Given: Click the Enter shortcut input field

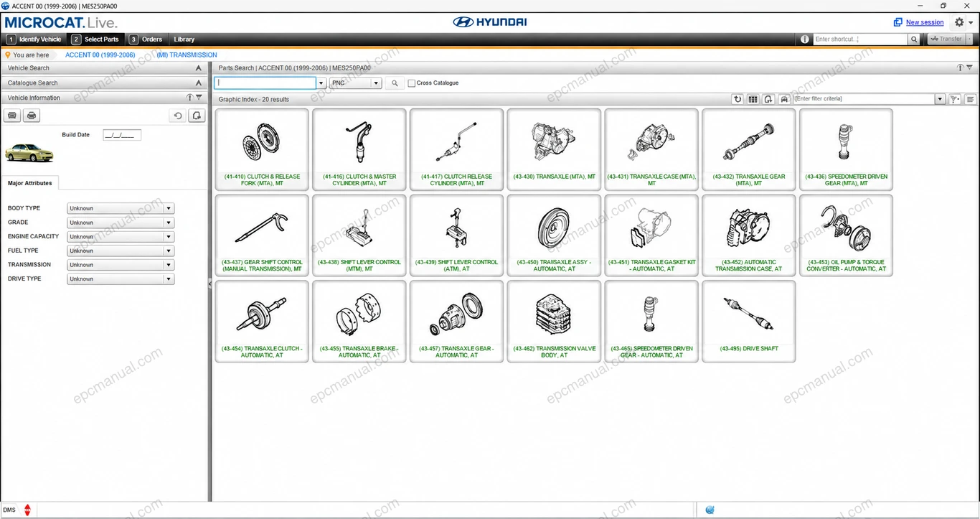Looking at the screenshot, I should tap(860, 39).
